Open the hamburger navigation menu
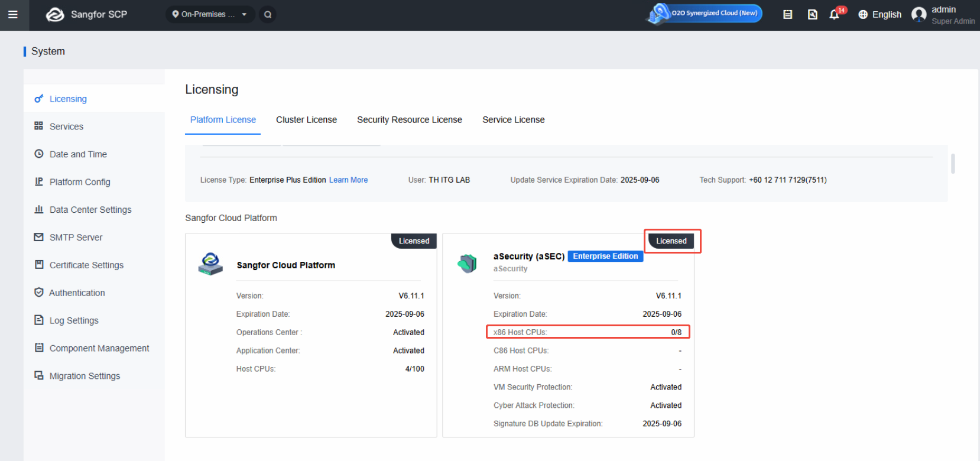Image resolution: width=980 pixels, height=461 pixels. [x=12, y=15]
